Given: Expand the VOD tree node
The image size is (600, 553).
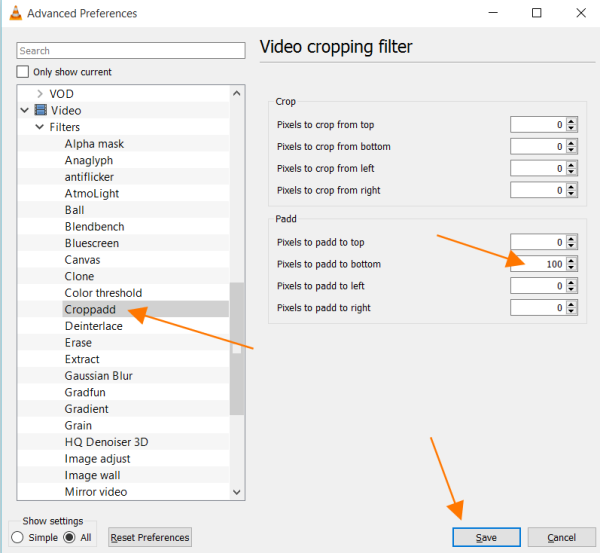Looking at the screenshot, I should (40, 94).
